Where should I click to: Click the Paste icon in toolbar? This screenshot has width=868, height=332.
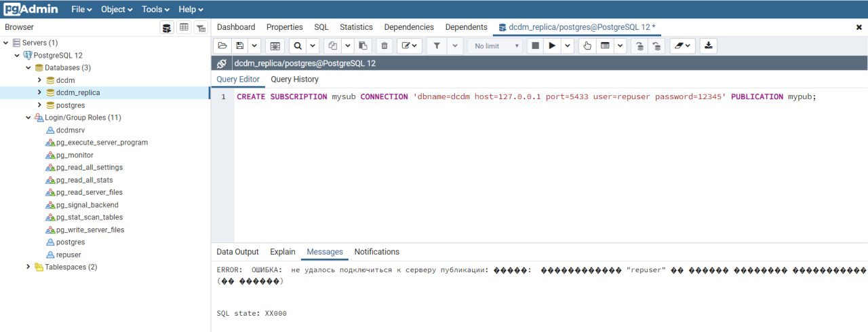pyautogui.click(x=363, y=45)
